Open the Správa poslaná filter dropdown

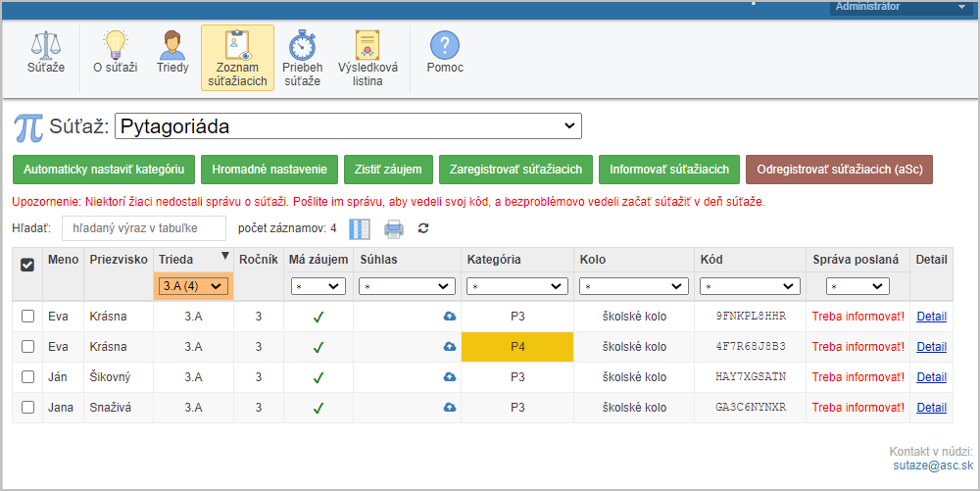pyautogui.click(x=857, y=286)
